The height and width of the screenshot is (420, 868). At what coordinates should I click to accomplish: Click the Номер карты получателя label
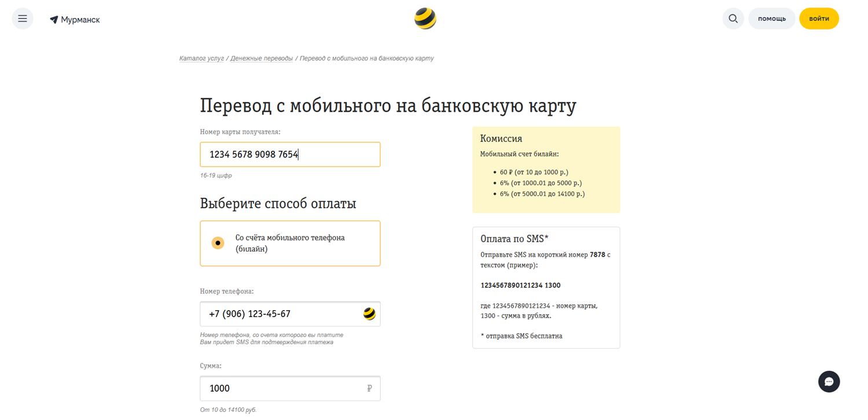[240, 132]
